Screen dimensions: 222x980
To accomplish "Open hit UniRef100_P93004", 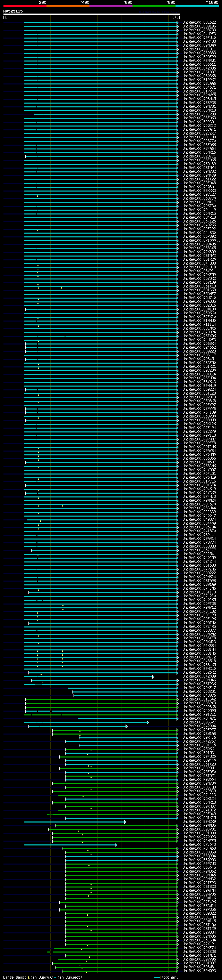I will pos(199,779).
